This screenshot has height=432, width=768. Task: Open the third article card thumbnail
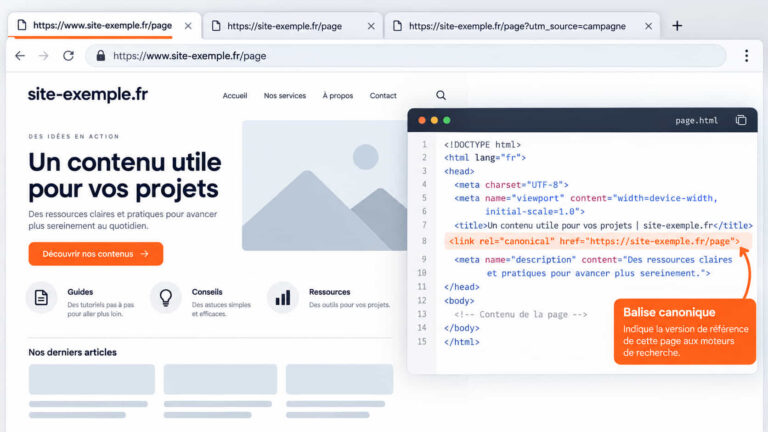tap(339, 379)
